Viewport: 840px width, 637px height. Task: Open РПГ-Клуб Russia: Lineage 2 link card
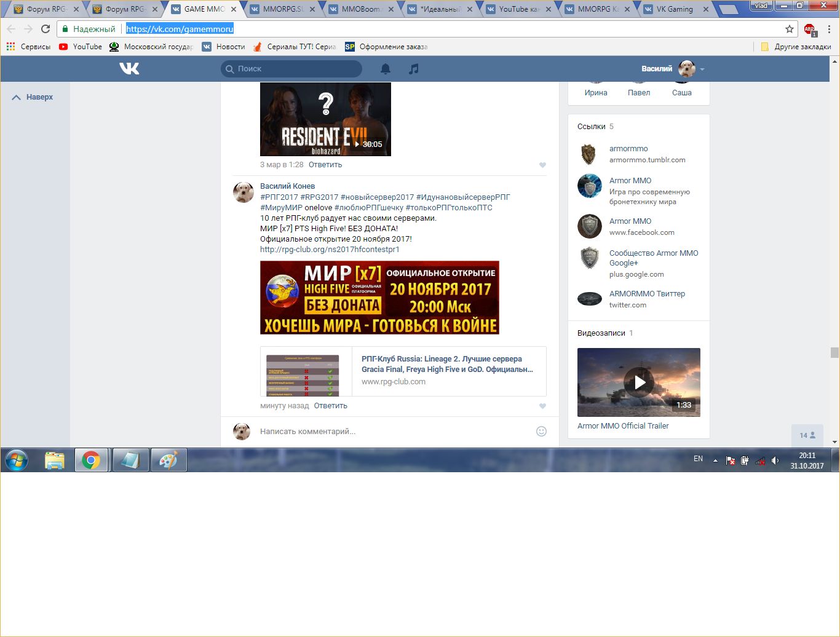(403, 372)
